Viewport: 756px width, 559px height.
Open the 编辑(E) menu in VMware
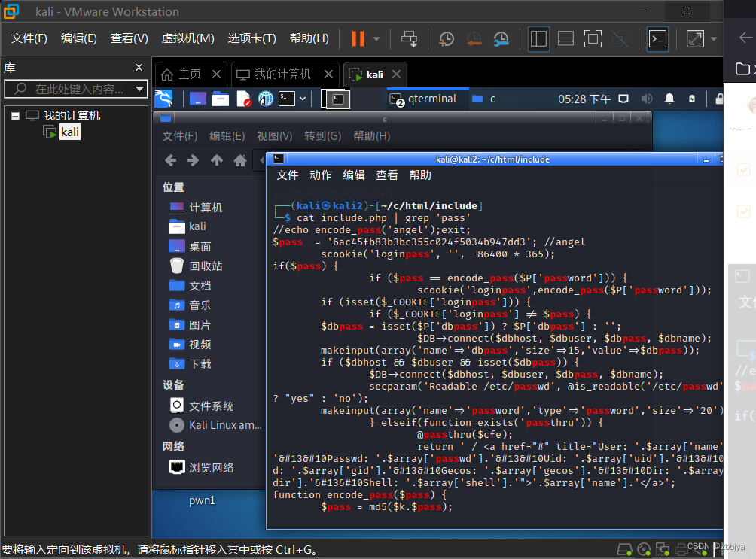[78, 38]
